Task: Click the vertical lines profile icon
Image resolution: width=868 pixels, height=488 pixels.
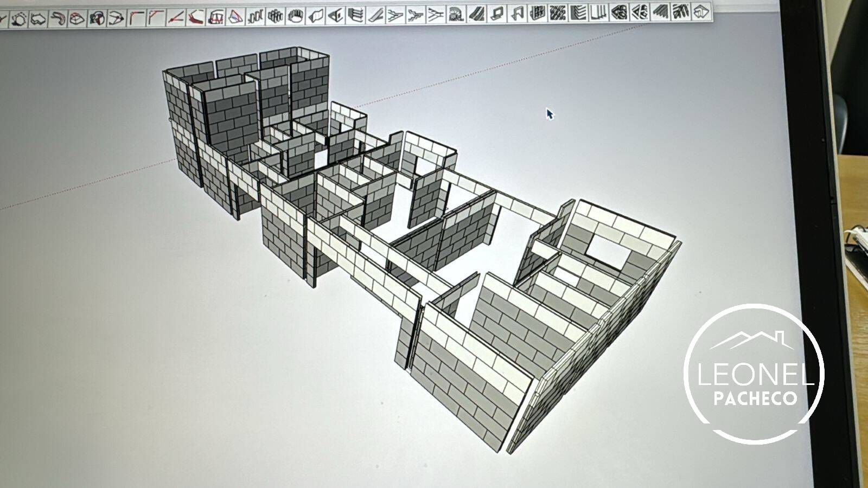Action: point(598,12)
